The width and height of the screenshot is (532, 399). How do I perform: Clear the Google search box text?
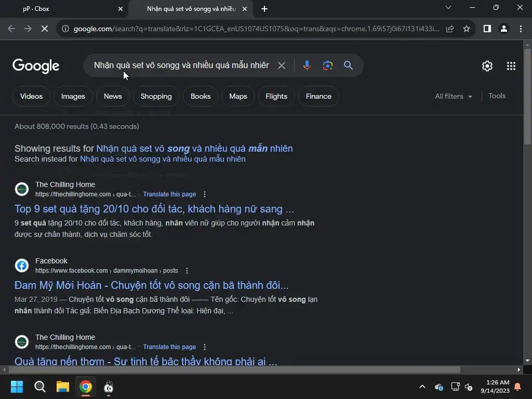(281, 65)
